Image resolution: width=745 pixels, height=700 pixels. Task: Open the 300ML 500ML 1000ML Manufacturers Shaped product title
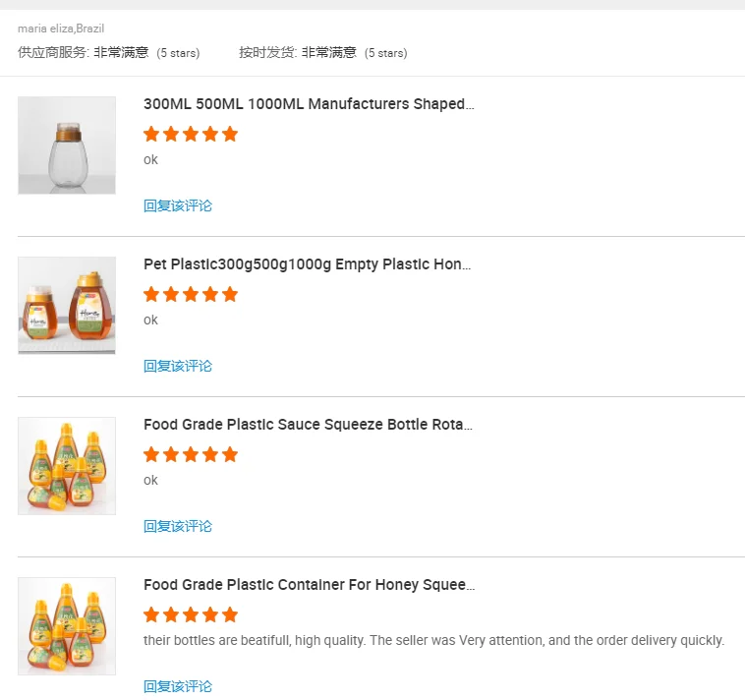click(309, 104)
